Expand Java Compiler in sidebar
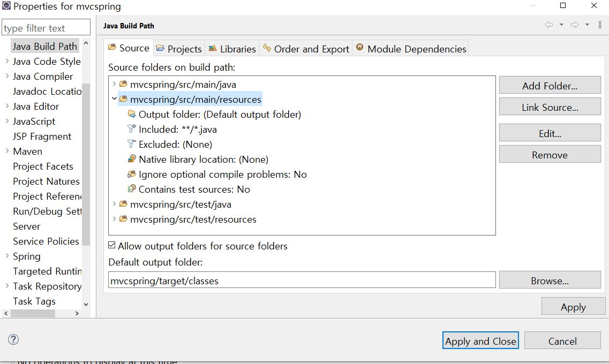 [7, 76]
